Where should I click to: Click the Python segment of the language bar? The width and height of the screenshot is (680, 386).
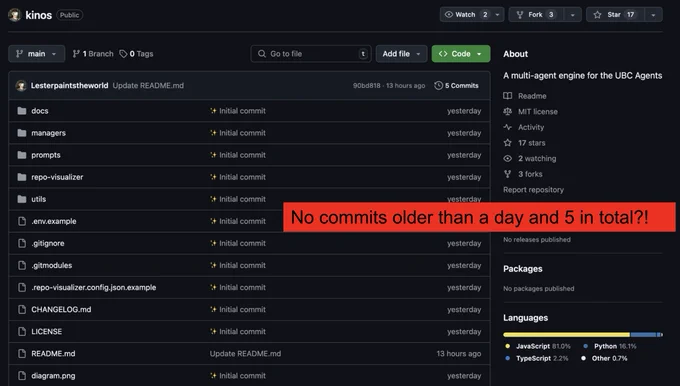[643, 334]
